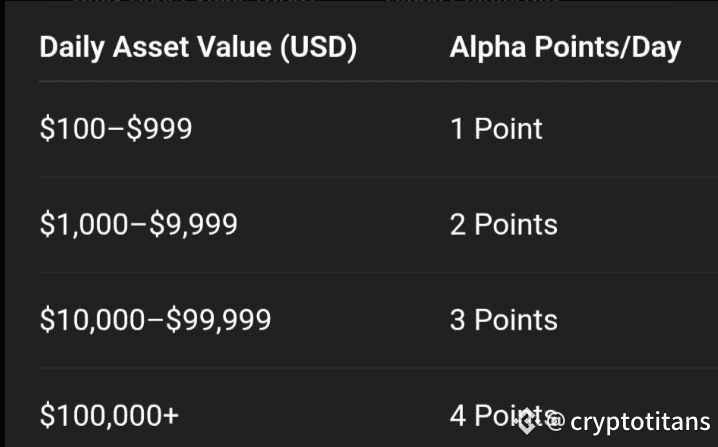Image resolution: width=718 pixels, height=447 pixels.
Task: Select the $10,000–$99,999 range cell
Action: coord(155,320)
